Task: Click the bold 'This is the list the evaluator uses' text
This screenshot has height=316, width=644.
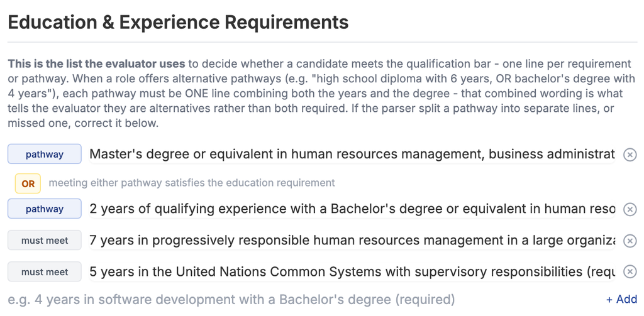Action: coord(96,64)
